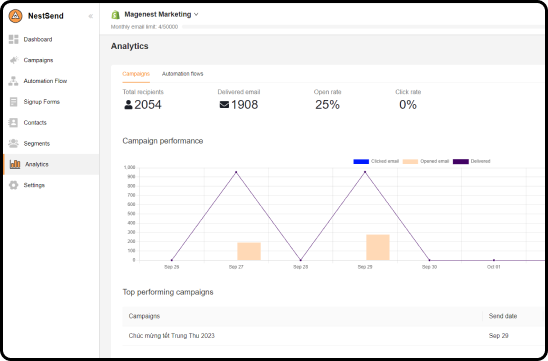Image resolution: width=548 pixels, height=361 pixels.
Task: Click the Total recipients person icon
Action: click(x=128, y=104)
